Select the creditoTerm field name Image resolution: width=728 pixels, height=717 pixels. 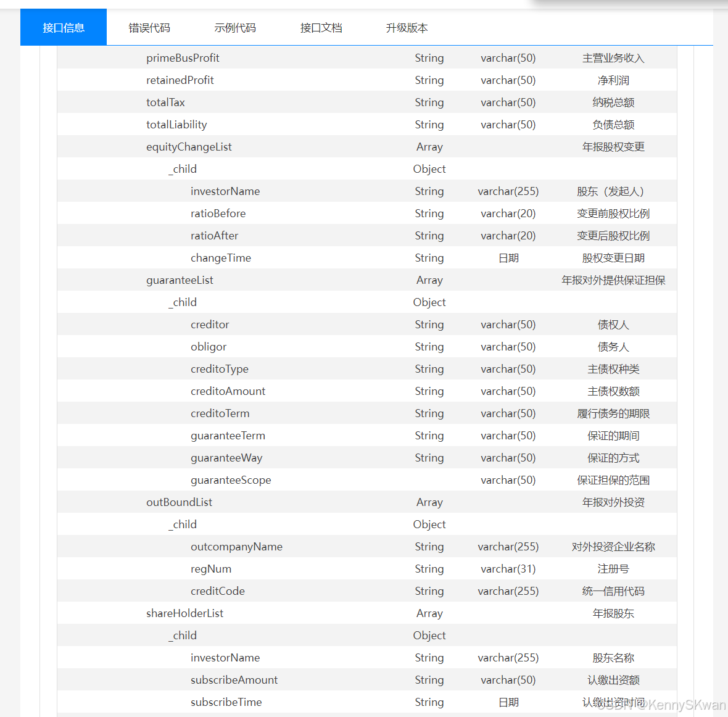(220, 414)
